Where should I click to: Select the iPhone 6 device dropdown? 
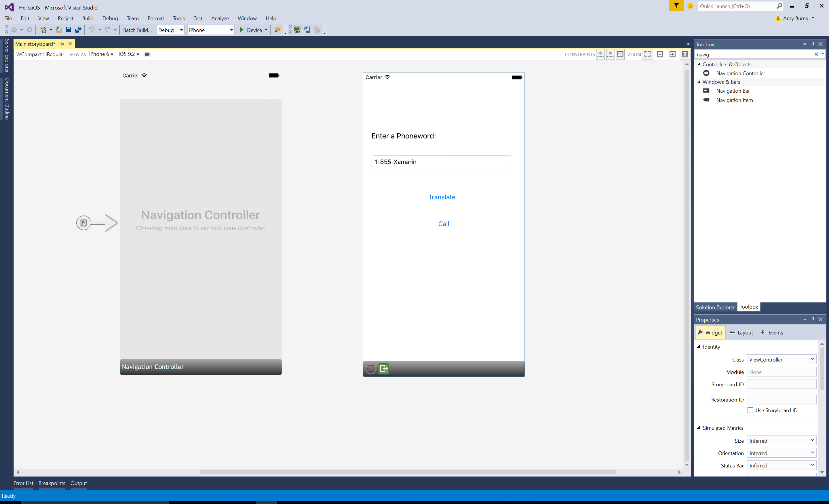click(x=101, y=54)
